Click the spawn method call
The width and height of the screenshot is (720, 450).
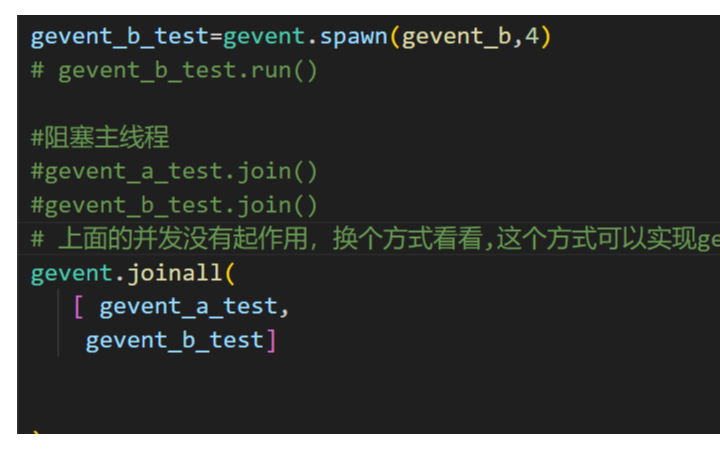tap(354, 37)
